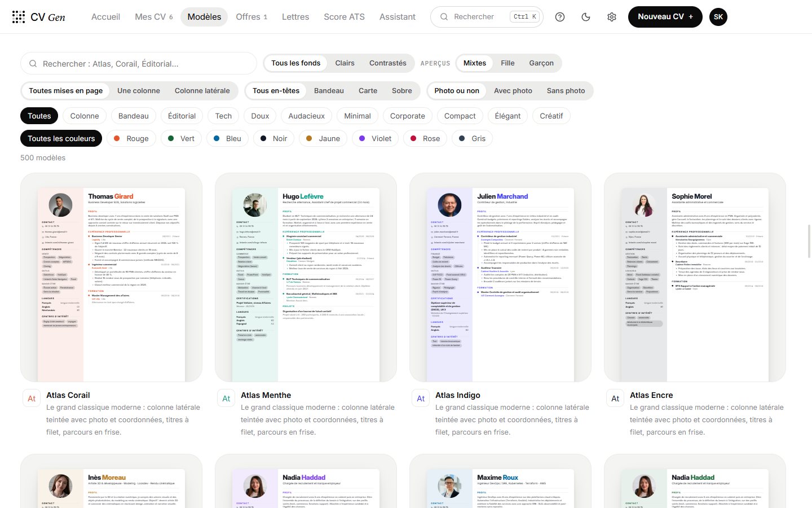Open the SK user avatar menu
This screenshot has height=508, width=812.
pos(718,17)
